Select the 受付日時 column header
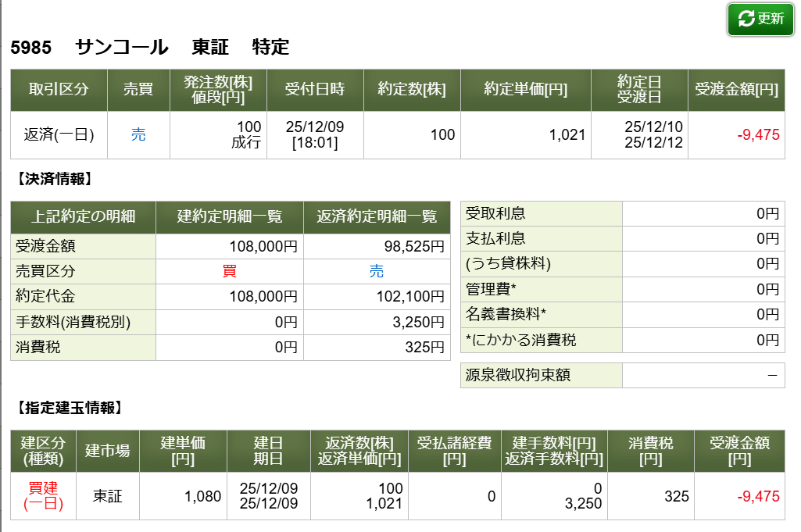 (x=314, y=89)
